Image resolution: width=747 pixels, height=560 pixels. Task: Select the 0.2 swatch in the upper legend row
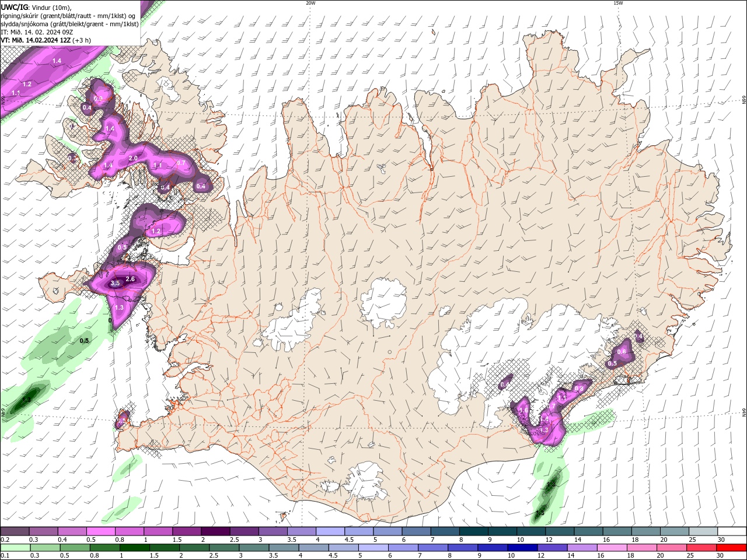tap(15, 531)
